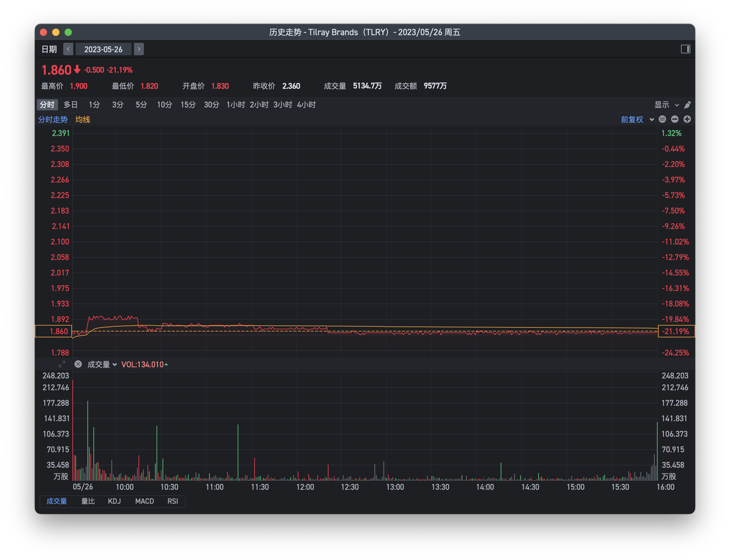Select the 多日 timeframe tab
This screenshot has width=730, height=560.
(x=70, y=105)
